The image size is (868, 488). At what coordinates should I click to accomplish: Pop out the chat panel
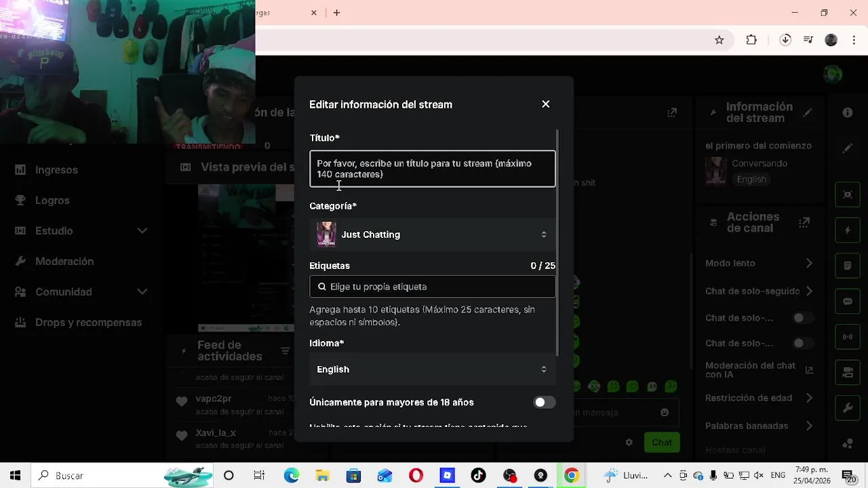tap(672, 113)
